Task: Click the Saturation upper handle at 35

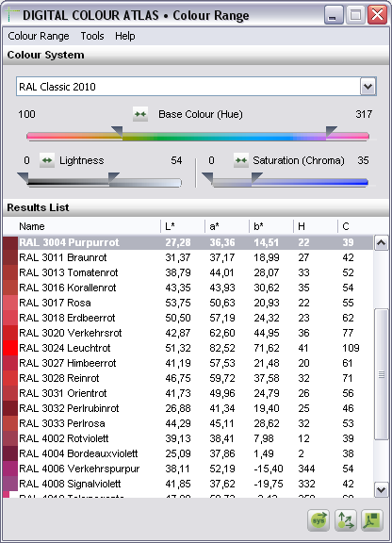Action: click(256, 177)
